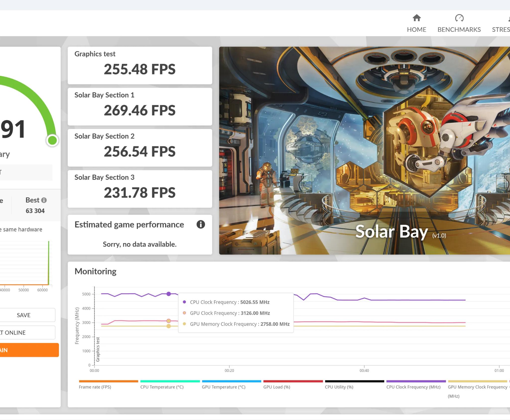Viewport: 510px width, 420px height.
Task: Click the orange run again button
Action: (x=29, y=350)
